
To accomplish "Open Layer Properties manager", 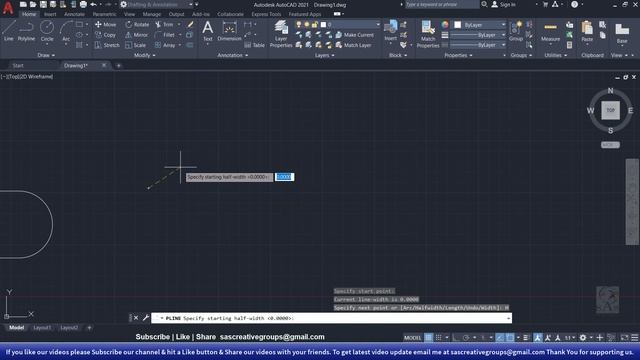I will click(281, 34).
